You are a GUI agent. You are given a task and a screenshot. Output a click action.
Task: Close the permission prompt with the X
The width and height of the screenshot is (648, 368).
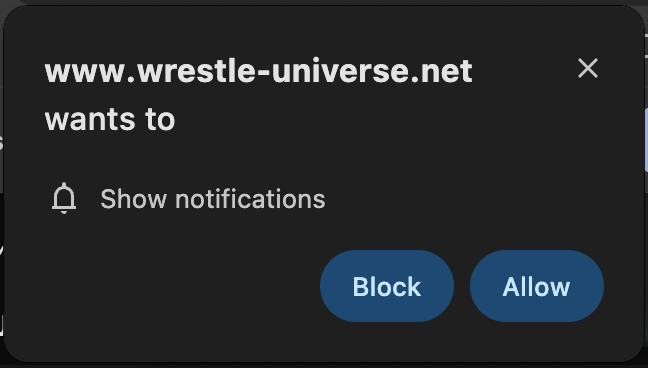588,68
